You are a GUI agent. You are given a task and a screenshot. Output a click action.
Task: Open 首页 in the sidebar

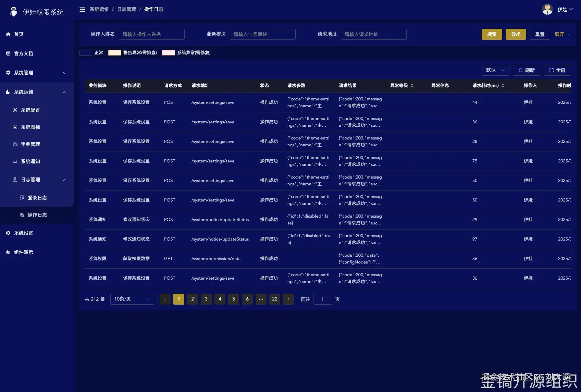[37, 34]
